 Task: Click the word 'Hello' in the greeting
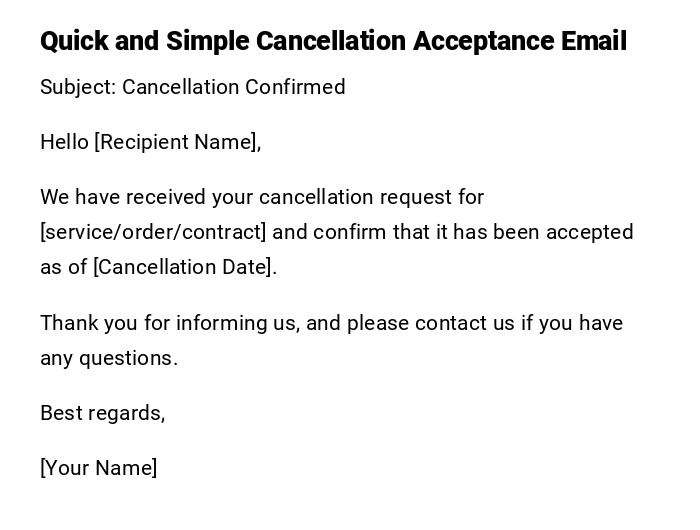64,142
